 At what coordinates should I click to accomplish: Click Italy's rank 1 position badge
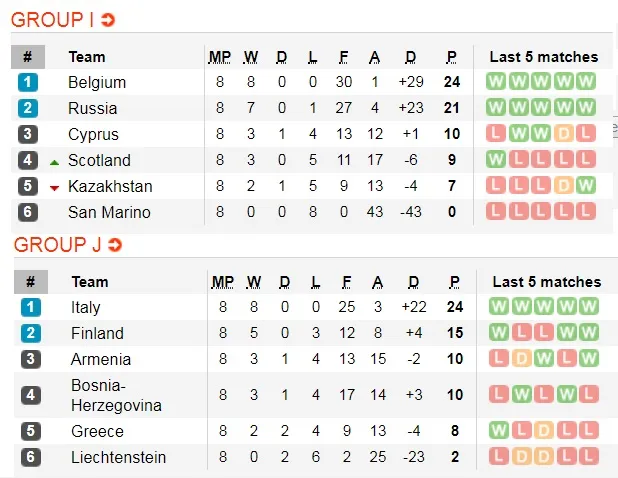click(30, 307)
